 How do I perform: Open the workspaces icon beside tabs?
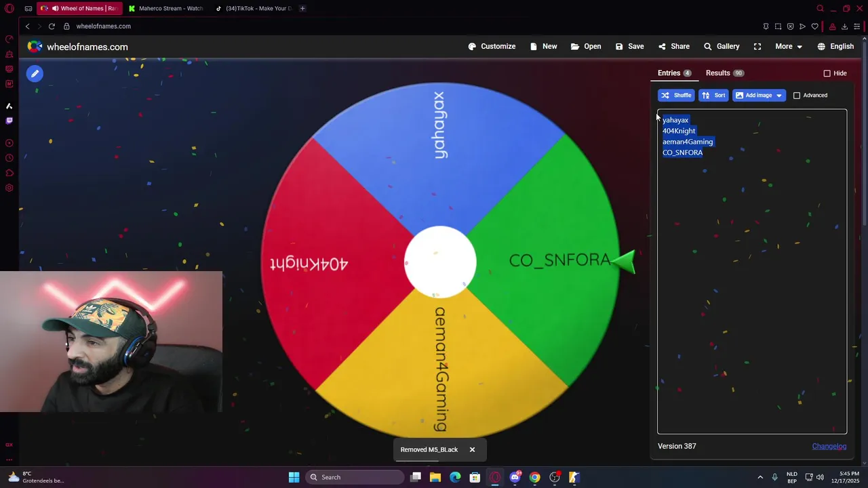(28, 9)
